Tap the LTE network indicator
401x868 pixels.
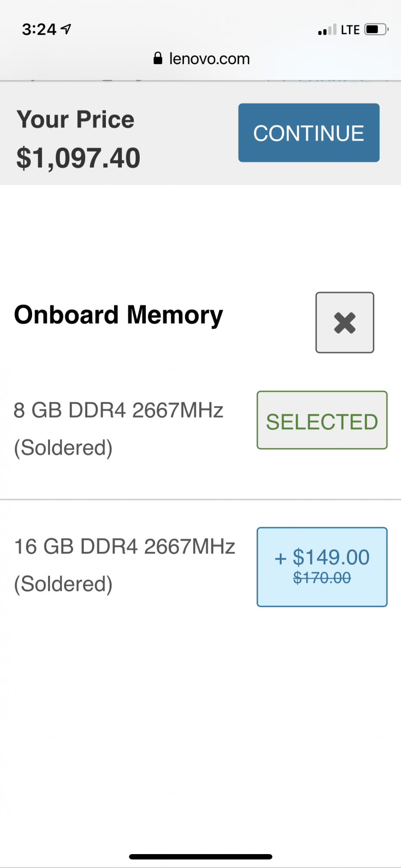point(350,30)
